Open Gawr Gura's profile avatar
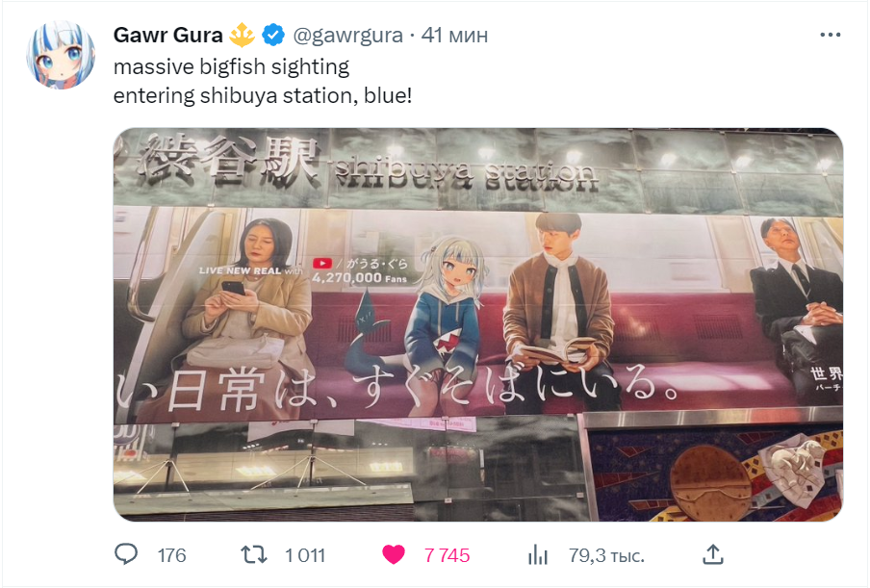Viewport: 870px width, 588px height. click(61, 55)
